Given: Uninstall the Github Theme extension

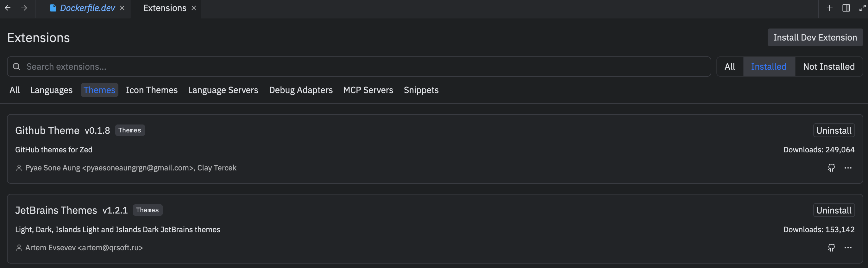Looking at the screenshot, I should (x=833, y=131).
